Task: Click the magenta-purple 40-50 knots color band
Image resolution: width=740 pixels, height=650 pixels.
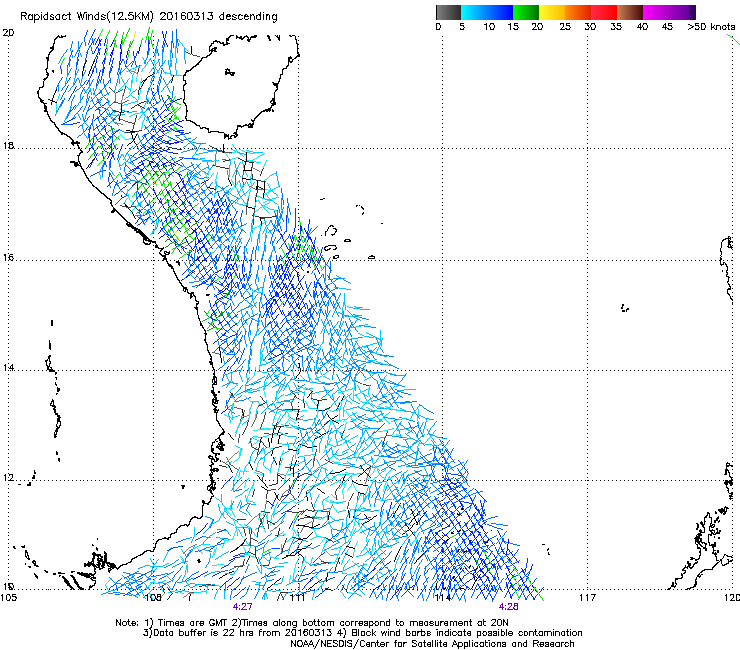Action: tap(669, 12)
